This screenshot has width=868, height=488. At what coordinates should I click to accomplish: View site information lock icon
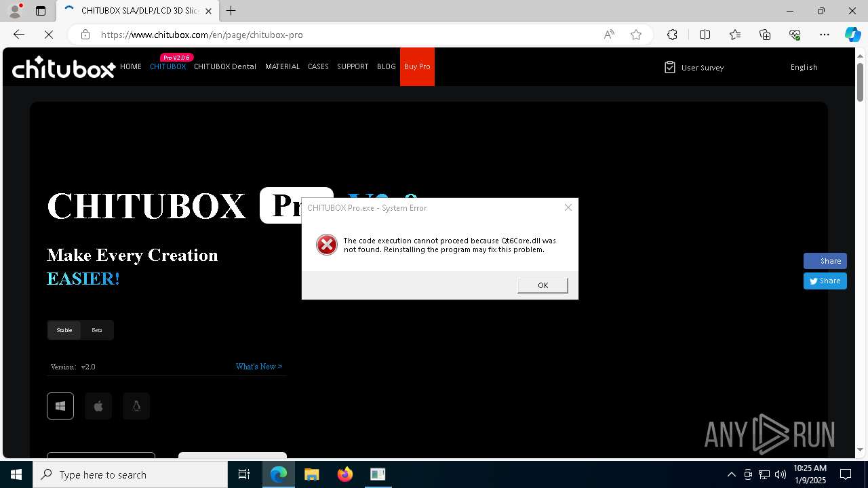pyautogui.click(x=85, y=35)
